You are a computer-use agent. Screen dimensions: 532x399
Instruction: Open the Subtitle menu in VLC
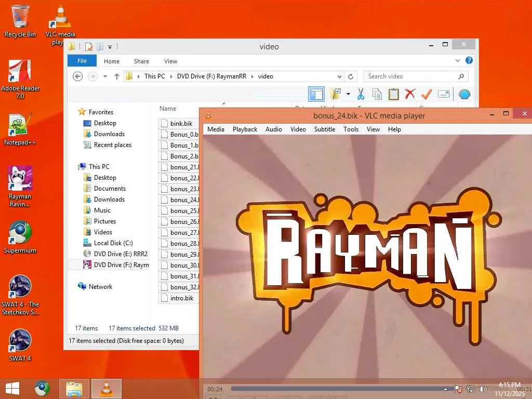[x=325, y=129]
